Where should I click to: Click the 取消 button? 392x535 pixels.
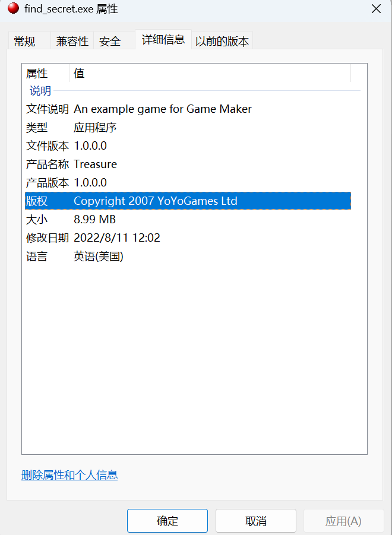(256, 521)
